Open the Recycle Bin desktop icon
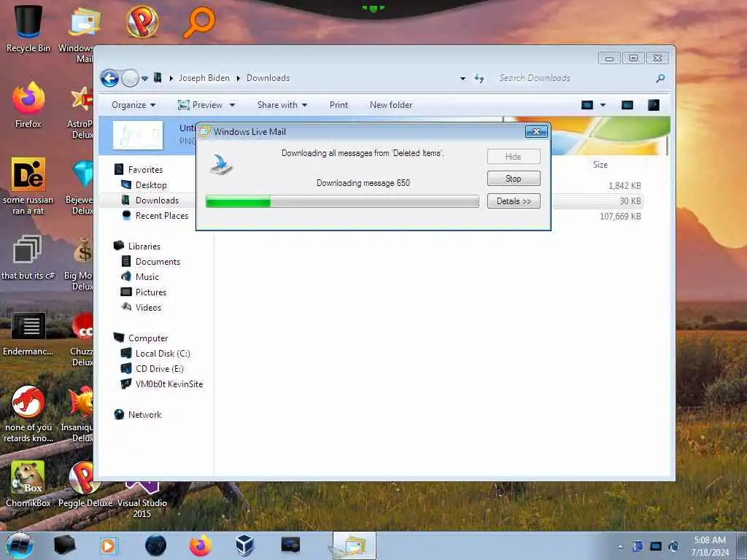The width and height of the screenshot is (747, 560). [28, 28]
